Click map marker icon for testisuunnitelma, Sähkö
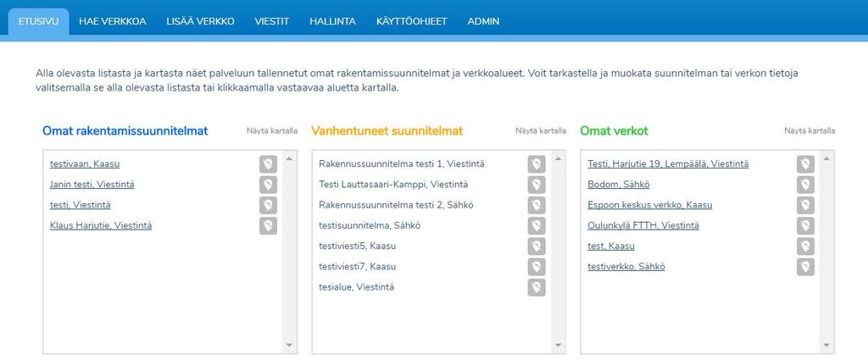The width and height of the screenshot is (868, 360). (537, 225)
